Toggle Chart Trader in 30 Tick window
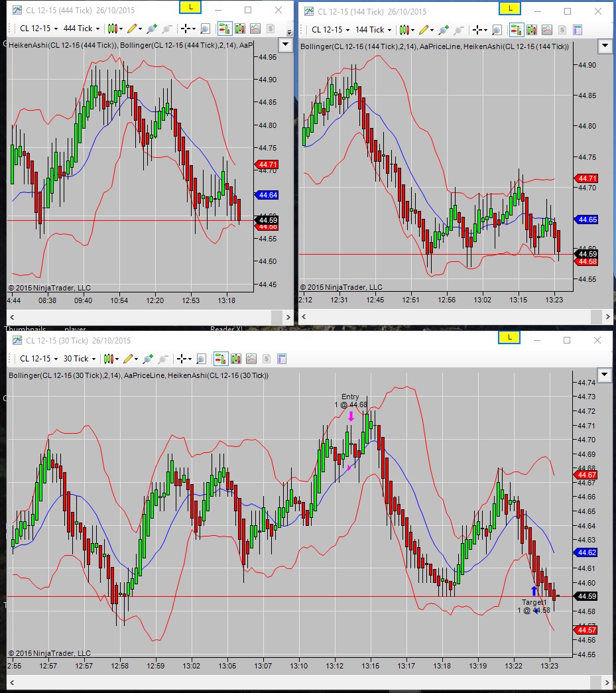The image size is (616, 693). 221,359
